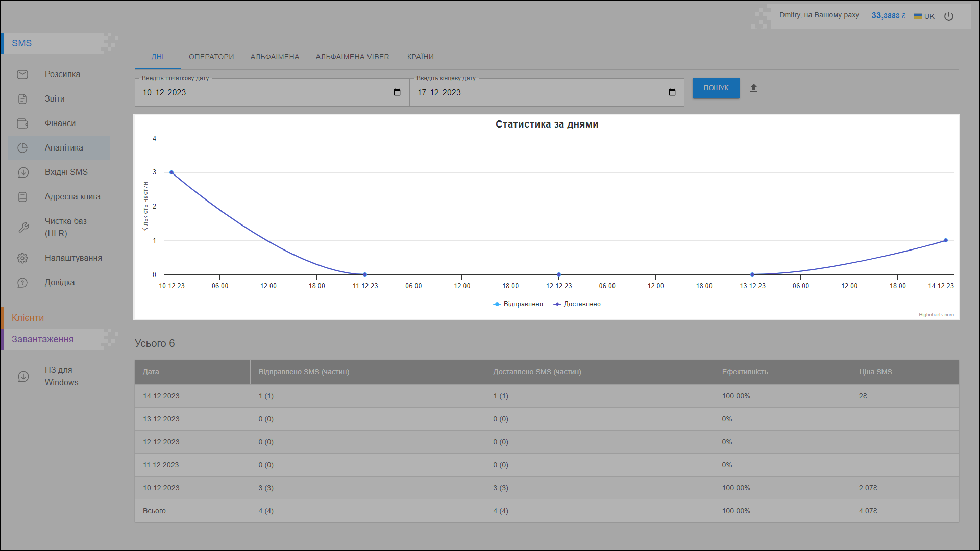
Task: Click the Чистка баз wrench icon
Action: tap(23, 228)
